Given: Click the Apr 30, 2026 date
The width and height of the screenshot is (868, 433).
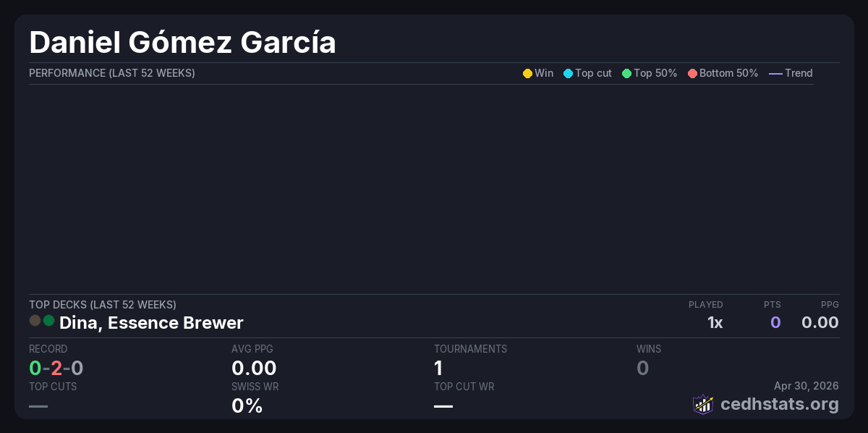Looking at the screenshot, I should point(806,386).
